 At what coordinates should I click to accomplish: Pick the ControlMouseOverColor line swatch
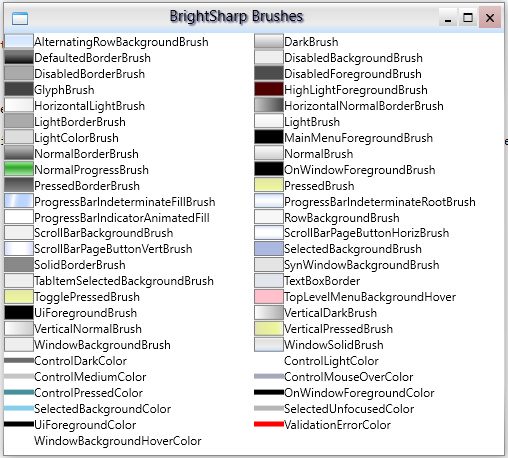(269, 376)
